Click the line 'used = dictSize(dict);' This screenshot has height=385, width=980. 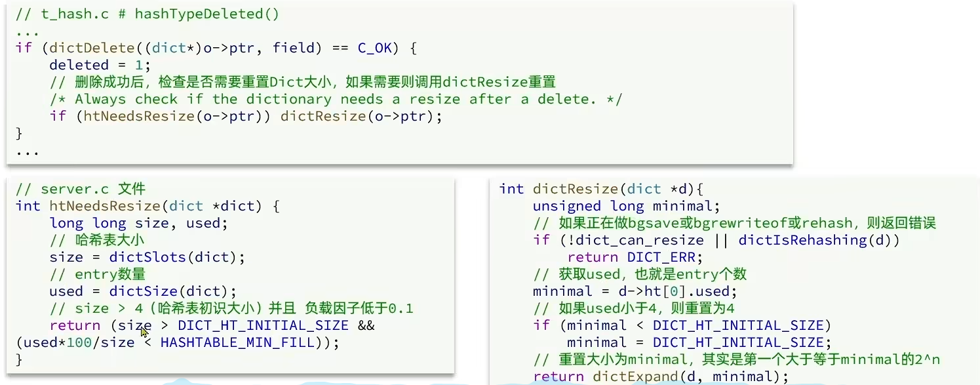(143, 291)
